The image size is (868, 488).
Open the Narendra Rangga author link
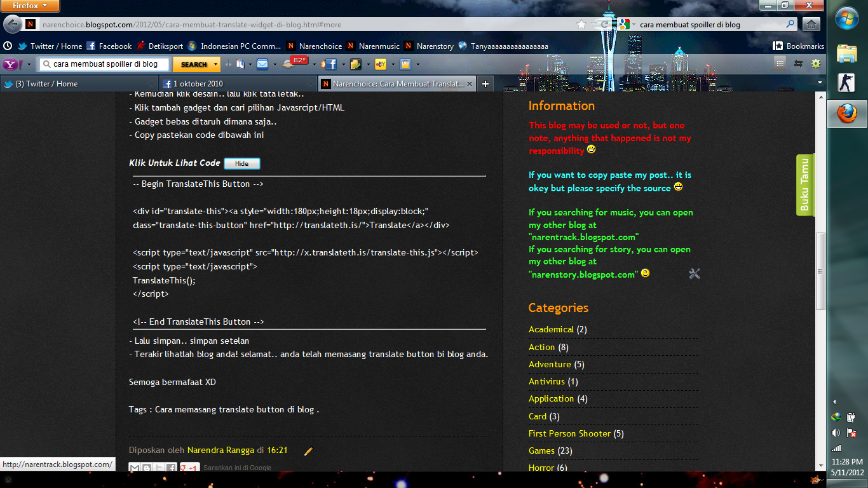tap(220, 450)
